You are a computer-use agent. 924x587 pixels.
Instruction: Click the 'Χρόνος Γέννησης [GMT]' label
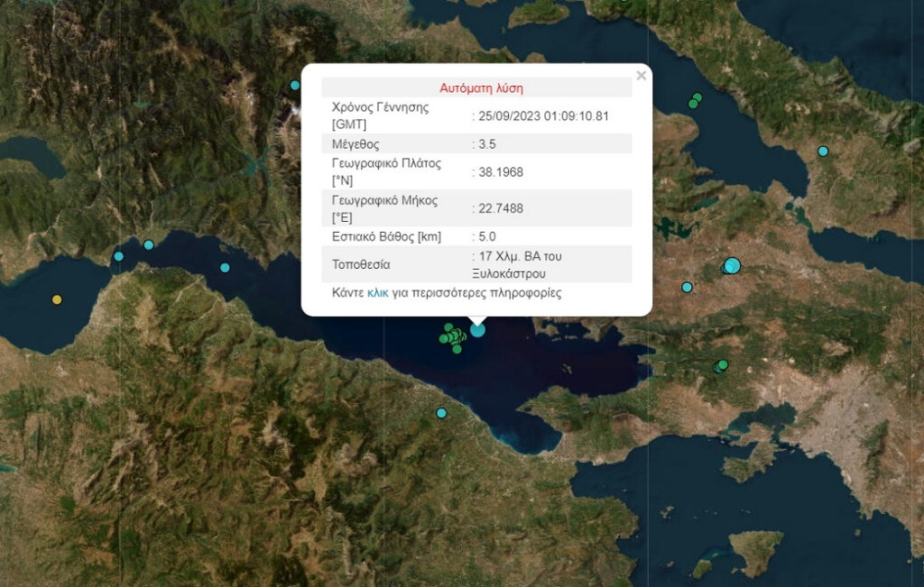coord(380,116)
